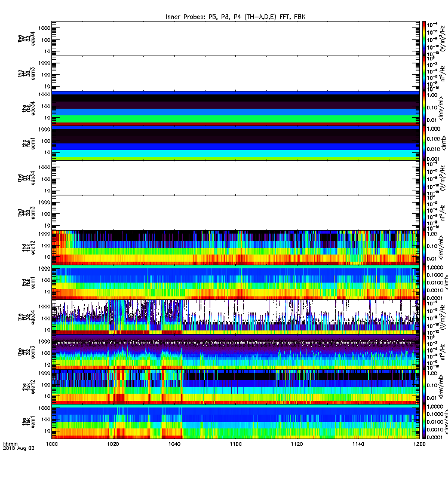Click the 'hhmm' time format label
This screenshot has height=478, width=448.
coord(10,444)
